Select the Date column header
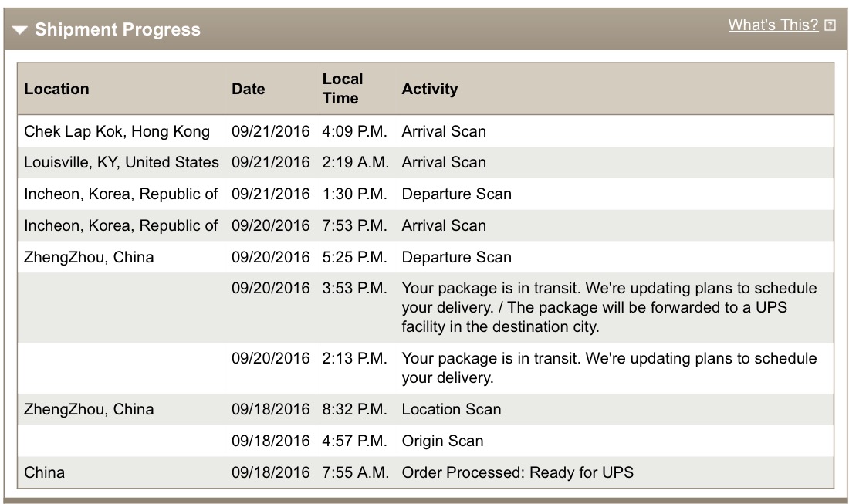 pyautogui.click(x=248, y=89)
